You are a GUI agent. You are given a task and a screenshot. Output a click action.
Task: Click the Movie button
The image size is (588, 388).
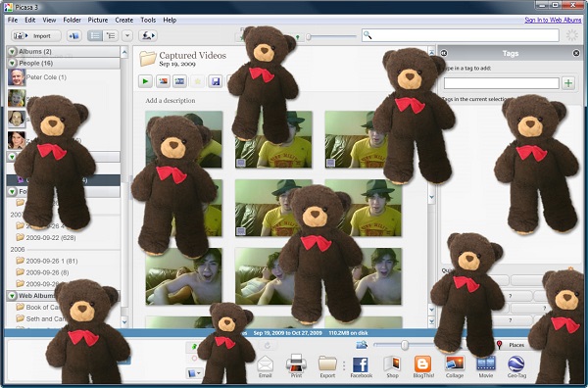coord(486,366)
